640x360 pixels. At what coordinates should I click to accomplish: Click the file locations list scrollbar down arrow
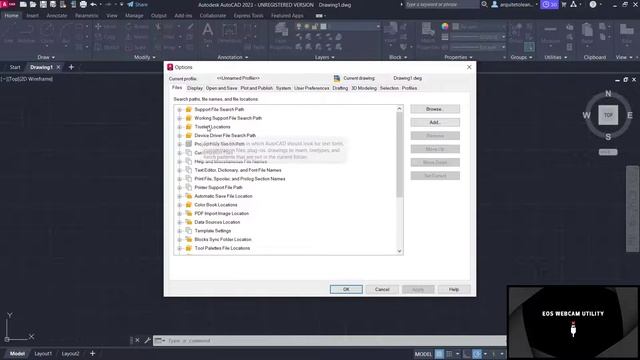click(x=400, y=251)
